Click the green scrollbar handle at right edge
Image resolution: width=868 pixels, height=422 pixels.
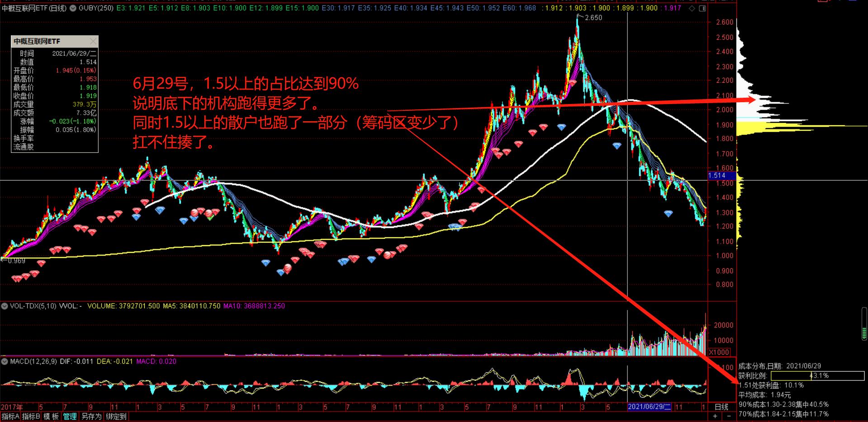[864, 323]
